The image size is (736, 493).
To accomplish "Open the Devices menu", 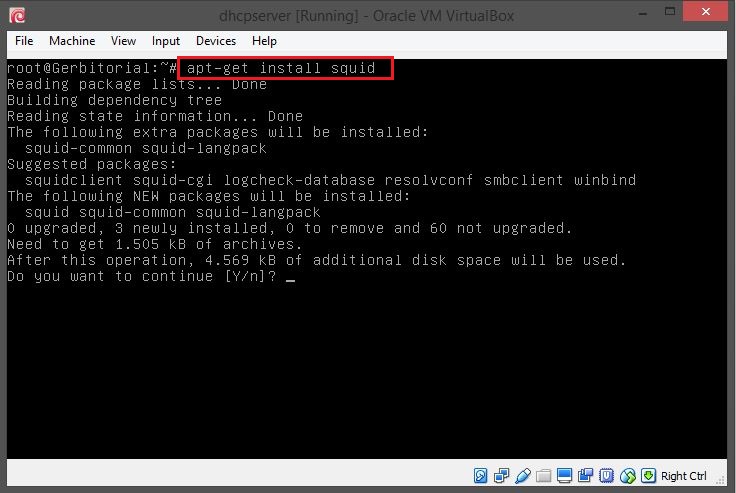I will tap(216, 41).
